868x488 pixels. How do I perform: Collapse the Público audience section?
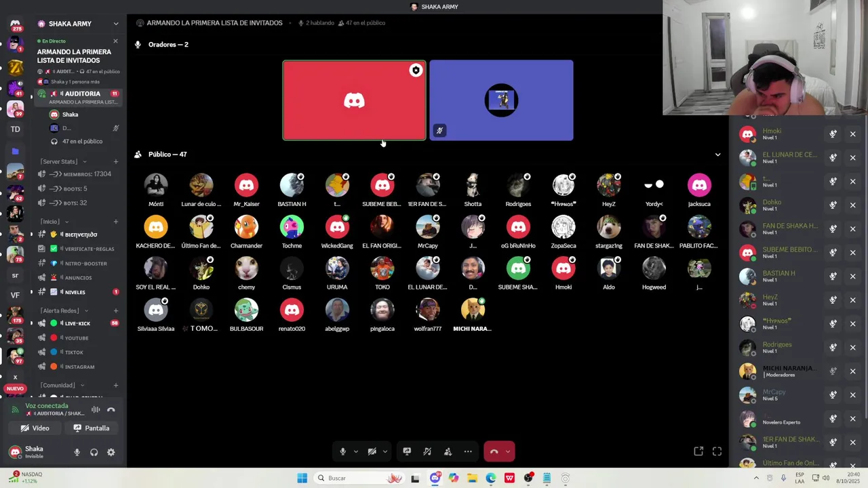point(718,155)
